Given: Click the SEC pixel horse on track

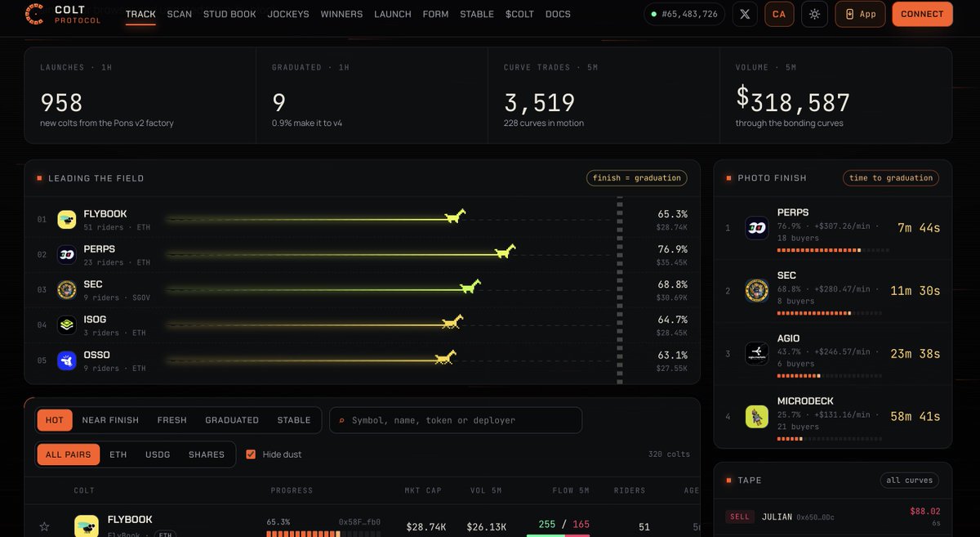Looking at the screenshot, I should pyautogui.click(x=470, y=286).
